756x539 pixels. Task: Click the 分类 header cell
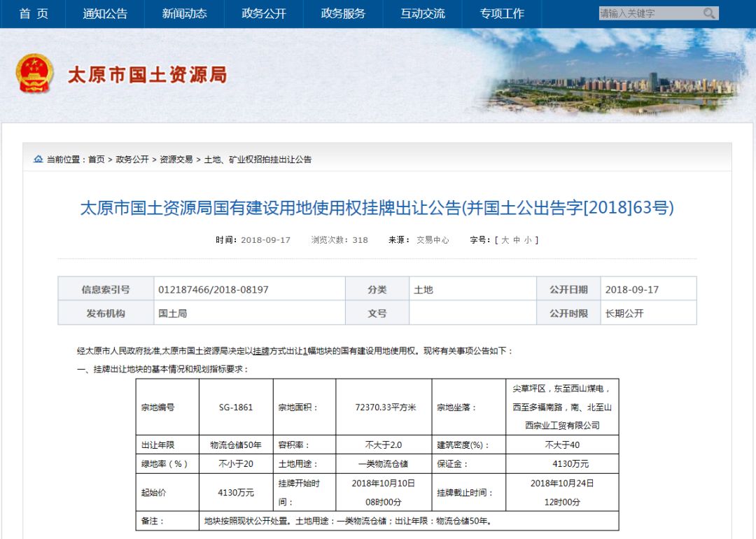coord(377,289)
